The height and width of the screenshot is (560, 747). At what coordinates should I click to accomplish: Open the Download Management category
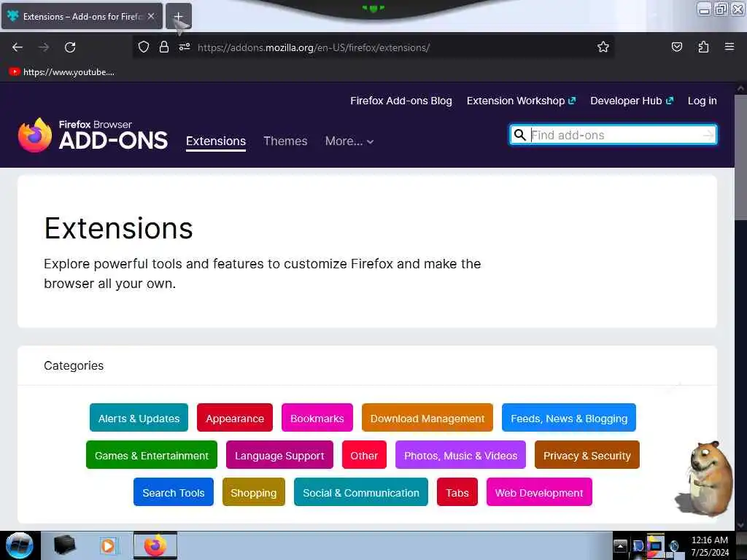click(x=427, y=418)
